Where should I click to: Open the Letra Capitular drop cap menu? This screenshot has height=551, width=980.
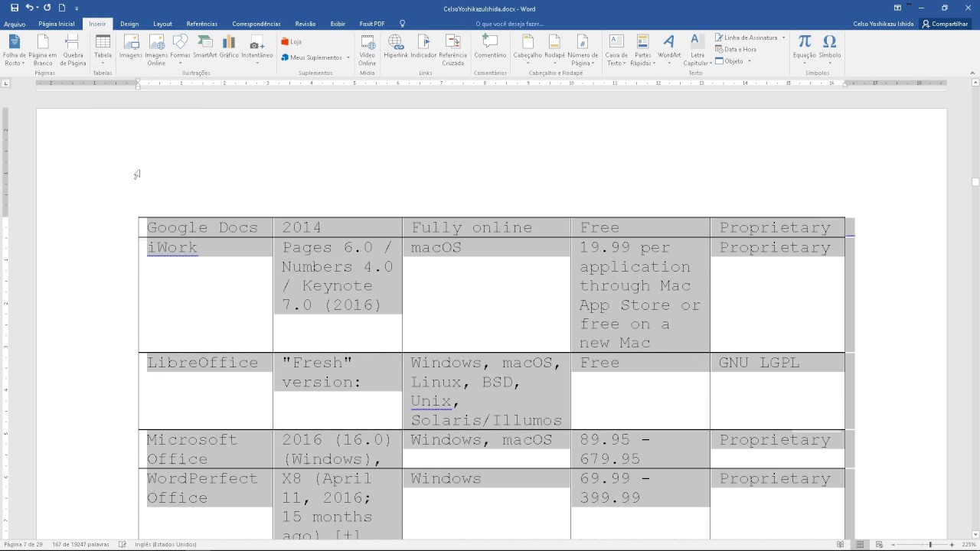(x=697, y=51)
